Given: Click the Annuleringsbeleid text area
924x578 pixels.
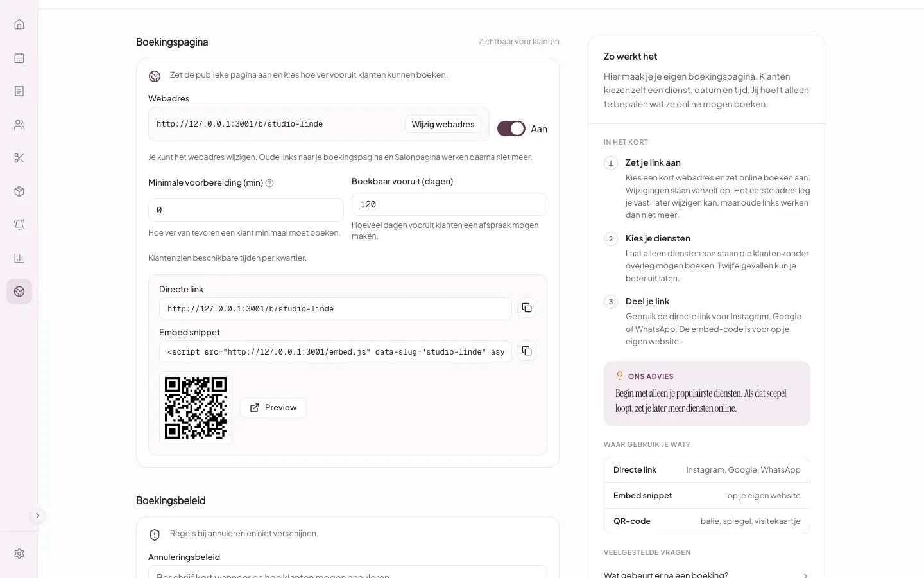Looking at the screenshot, I should tap(348, 572).
